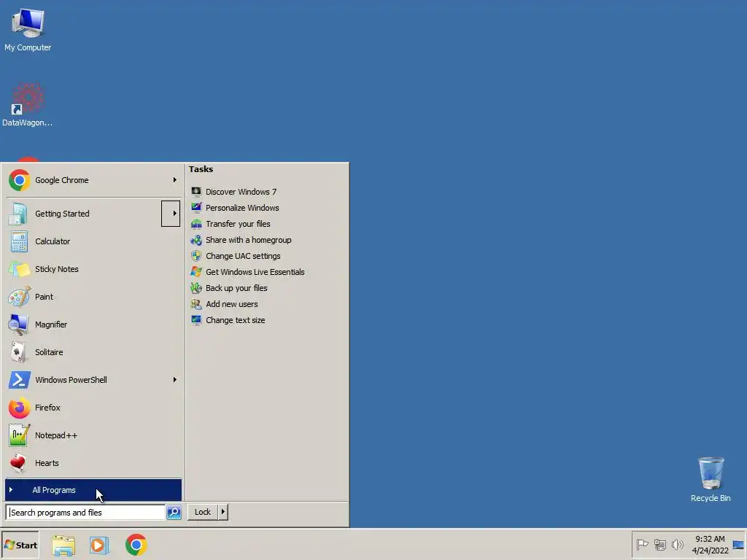Click the search magnifier button
This screenshot has width=747, height=560.
tap(174, 513)
